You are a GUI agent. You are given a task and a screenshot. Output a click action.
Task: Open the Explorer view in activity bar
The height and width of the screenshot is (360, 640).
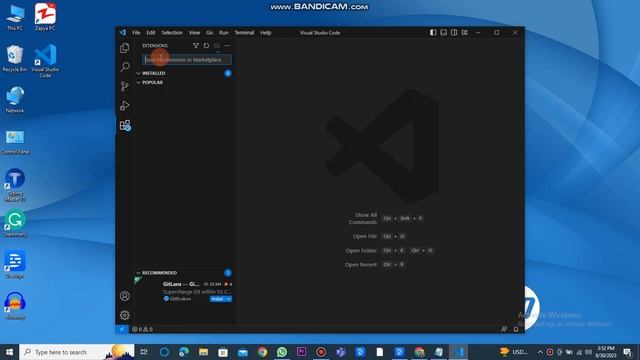click(125, 48)
